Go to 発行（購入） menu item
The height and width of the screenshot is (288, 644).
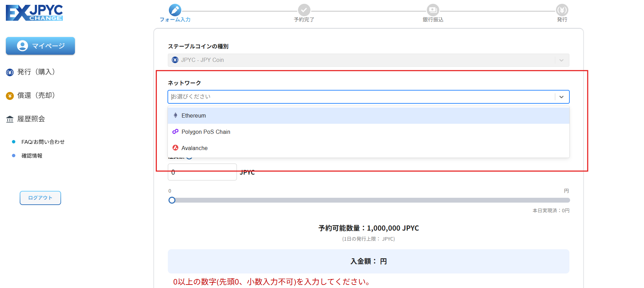pyautogui.click(x=36, y=72)
